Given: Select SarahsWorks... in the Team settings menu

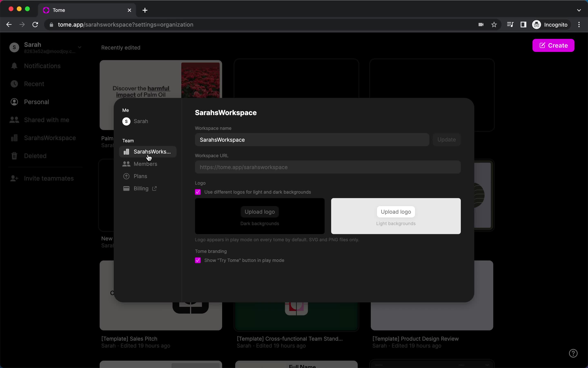Looking at the screenshot, I should click(x=148, y=152).
